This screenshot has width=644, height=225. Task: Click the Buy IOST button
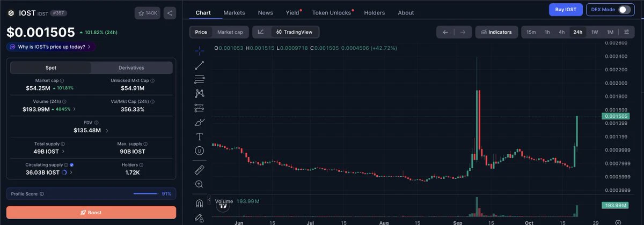click(566, 10)
